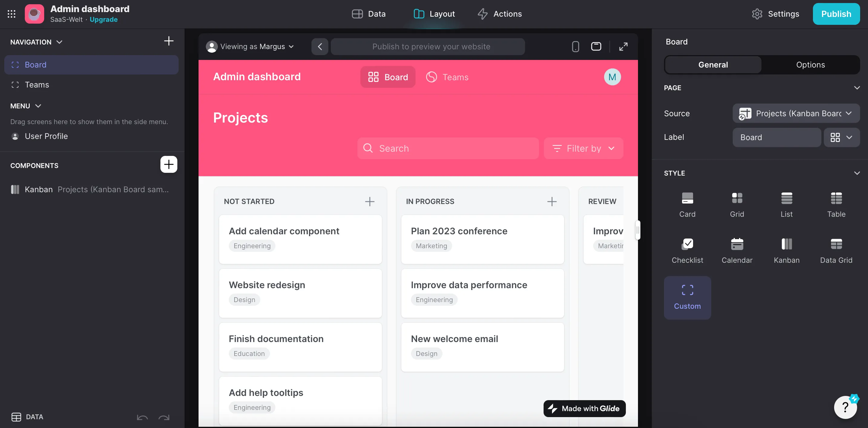This screenshot has height=428, width=868.
Task: Select the Table layout style
Action: point(837,204)
